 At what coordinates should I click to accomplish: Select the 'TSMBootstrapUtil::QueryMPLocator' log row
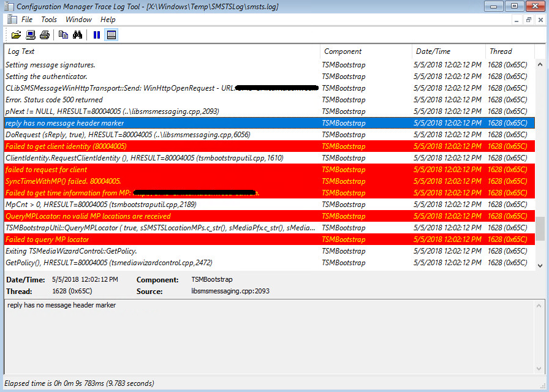pyautogui.click(x=270, y=228)
